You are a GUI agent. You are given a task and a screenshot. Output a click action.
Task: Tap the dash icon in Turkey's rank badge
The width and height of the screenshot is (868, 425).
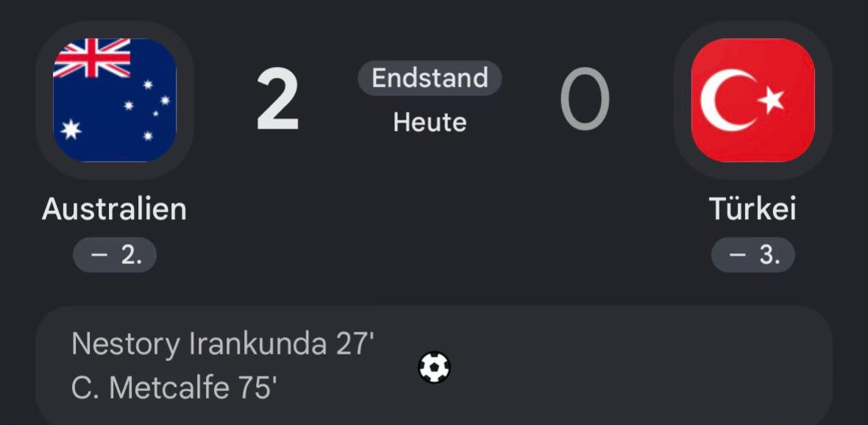click(737, 256)
